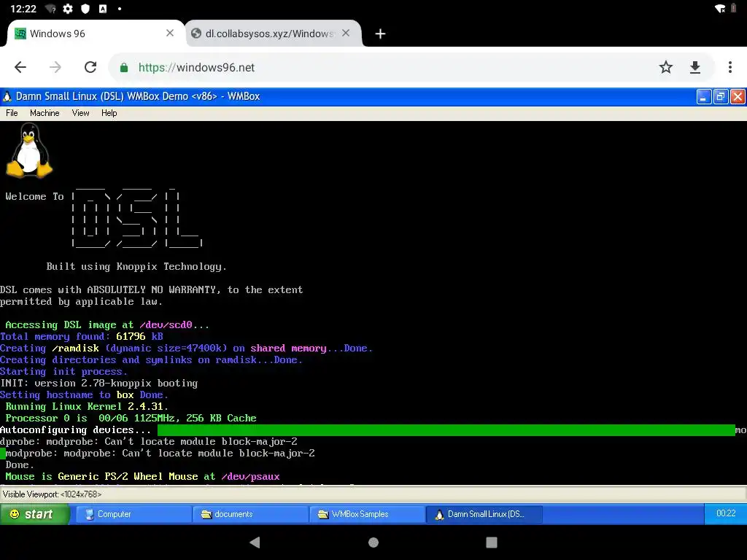This screenshot has height=560, width=747.
Task: Click 'Accessing DSL image at /dev/scd0' line
Action: pos(107,325)
